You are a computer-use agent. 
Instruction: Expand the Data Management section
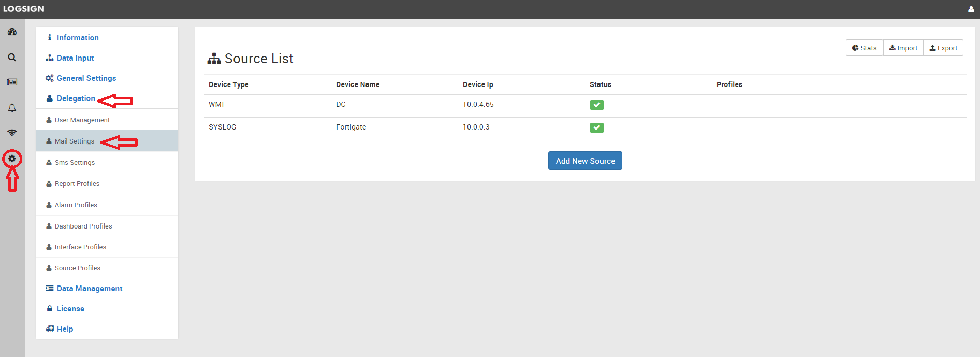(90, 289)
